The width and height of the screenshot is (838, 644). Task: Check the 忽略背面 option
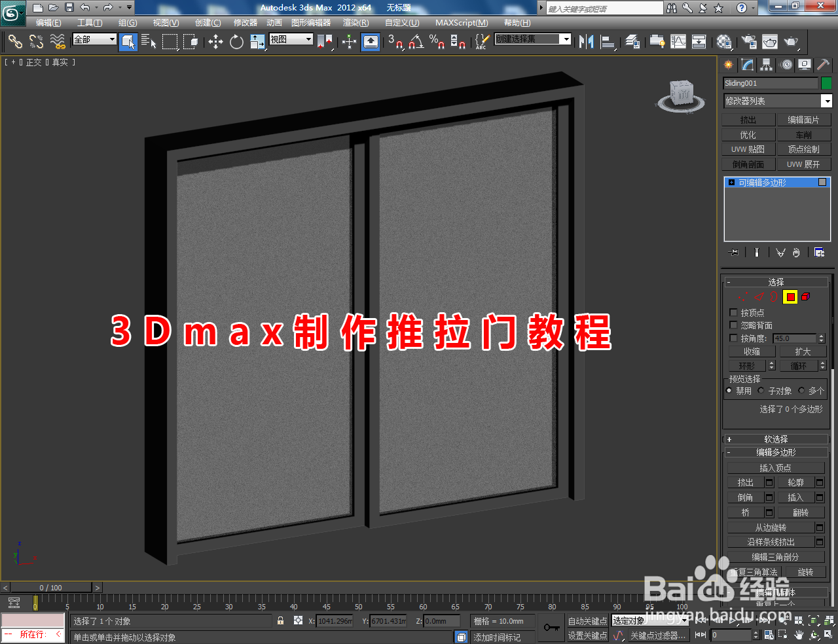coord(734,325)
